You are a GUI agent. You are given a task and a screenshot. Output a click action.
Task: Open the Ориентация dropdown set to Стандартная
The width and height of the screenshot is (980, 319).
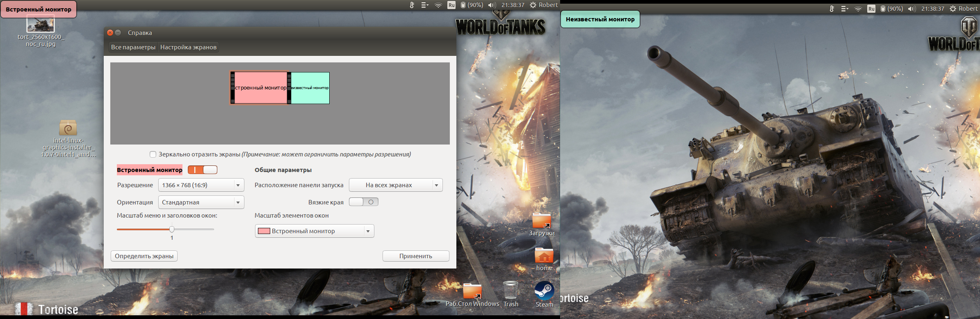[201, 202]
